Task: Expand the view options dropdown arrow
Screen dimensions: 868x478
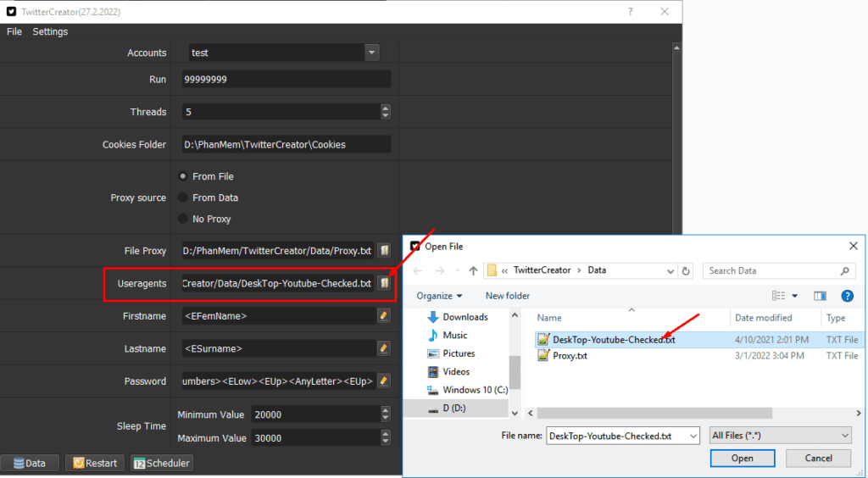Action: (795, 296)
